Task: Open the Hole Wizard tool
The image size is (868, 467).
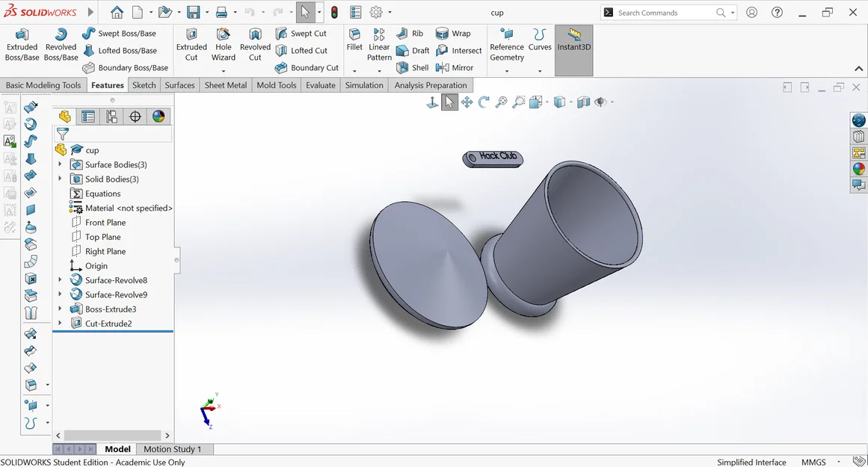Action: coord(224,45)
